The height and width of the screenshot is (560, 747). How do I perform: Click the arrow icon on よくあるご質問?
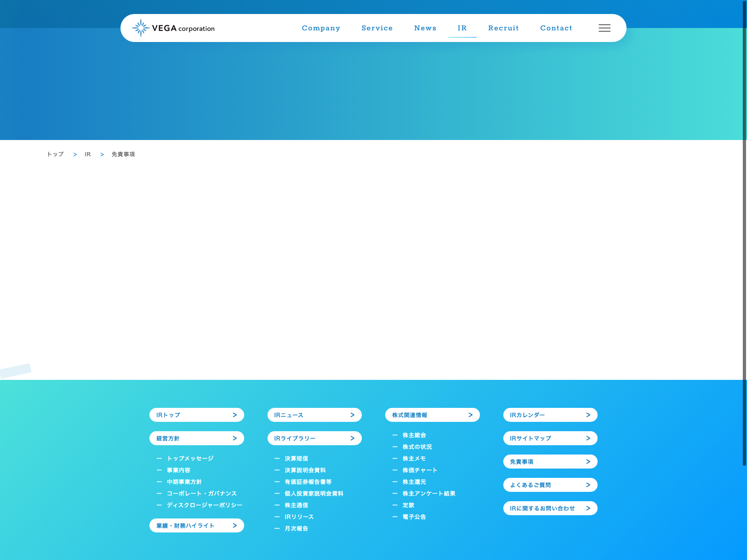(x=588, y=485)
